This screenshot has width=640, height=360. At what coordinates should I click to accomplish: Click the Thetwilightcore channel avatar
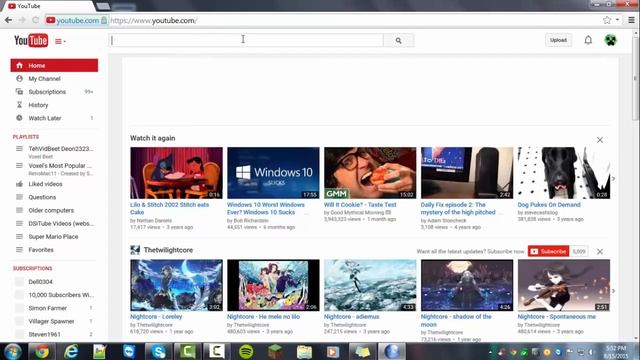pyautogui.click(x=135, y=250)
